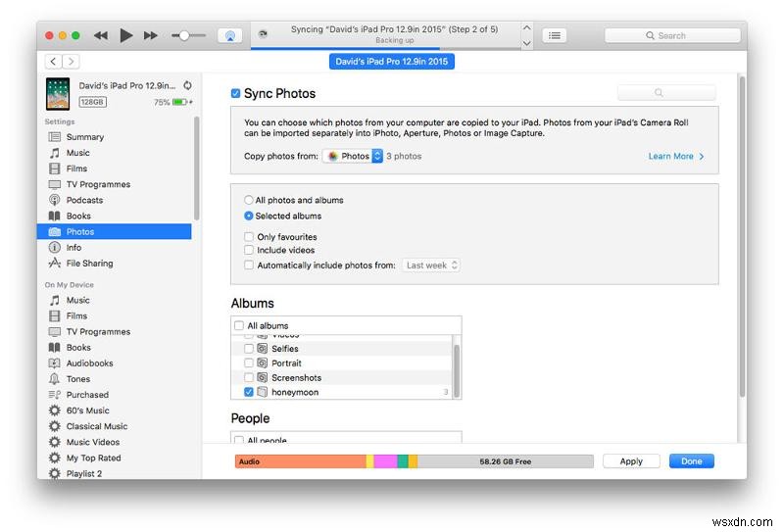The height and width of the screenshot is (532, 784).
Task: Check the Portrait album checkbox
Action: coord(249,363)
